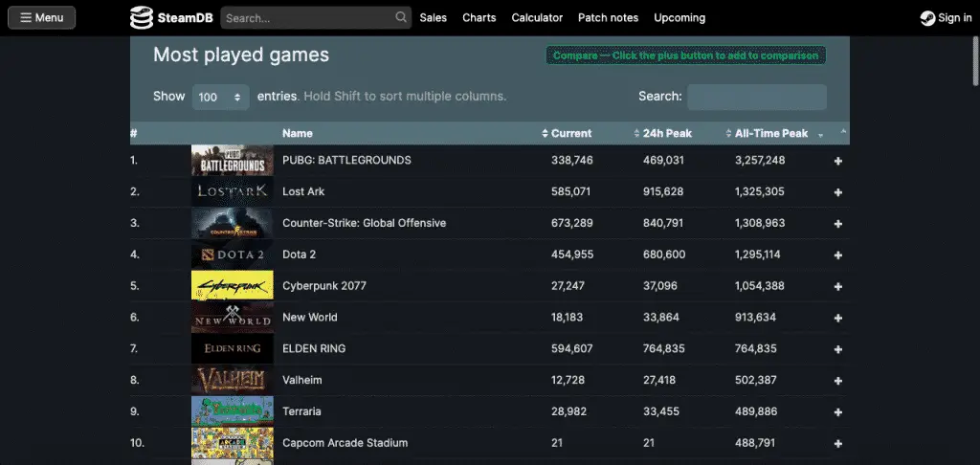Select all-time peak 489,886 for Terraria
Image resolution: width=980 pixels, height=465 pixels.
pos(756,411)
